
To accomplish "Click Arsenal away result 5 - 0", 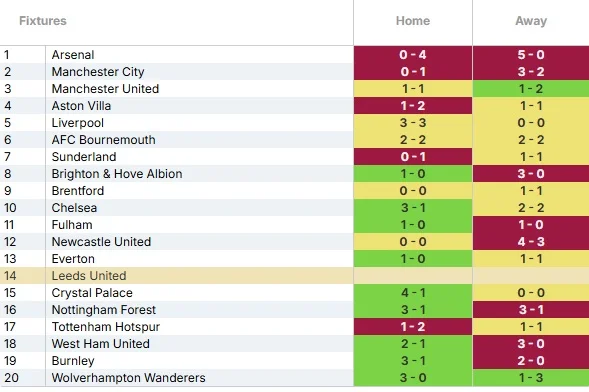I will pos(531,54).
